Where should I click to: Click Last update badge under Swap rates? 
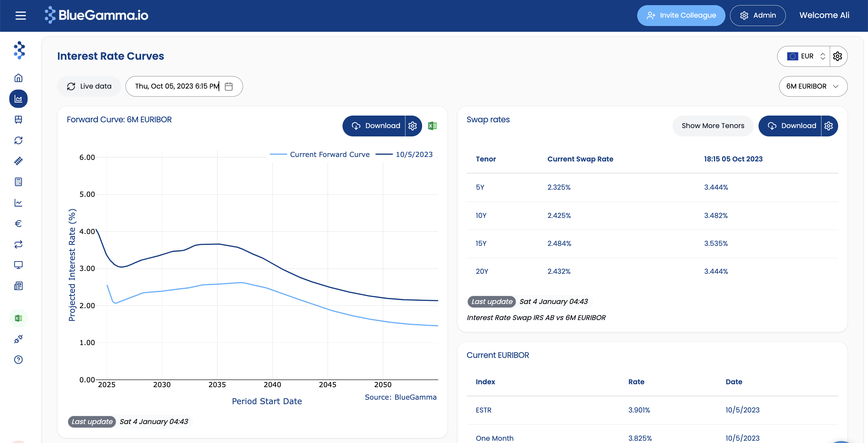491,302
